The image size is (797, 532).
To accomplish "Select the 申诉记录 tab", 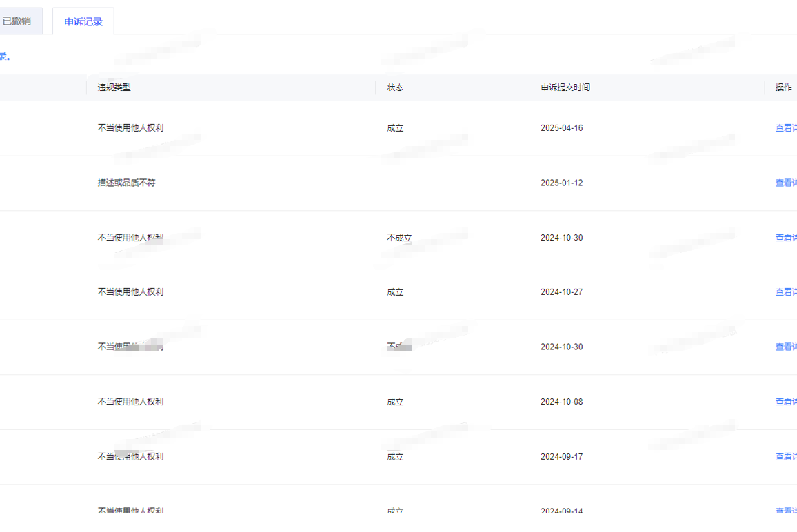I will 83,21.
